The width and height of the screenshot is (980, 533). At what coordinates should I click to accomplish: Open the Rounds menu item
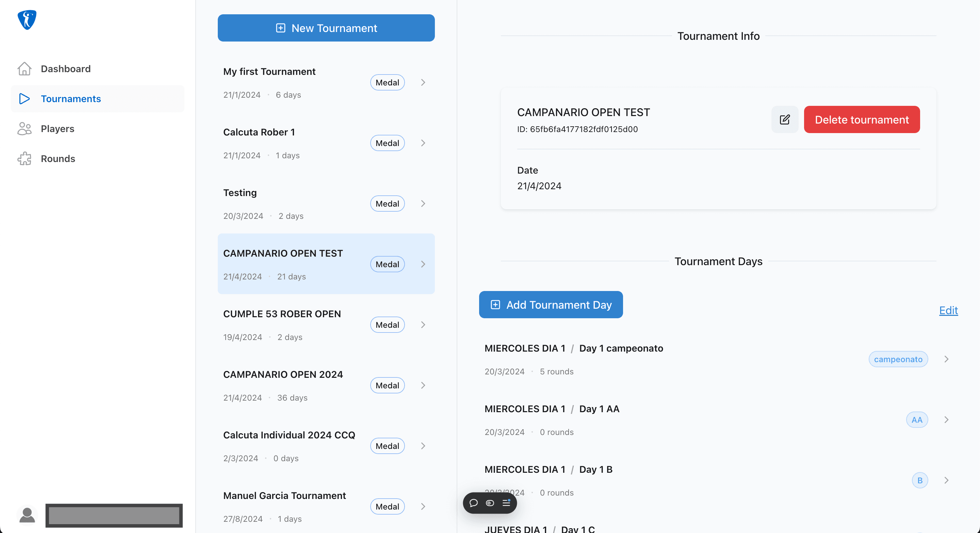58,159
